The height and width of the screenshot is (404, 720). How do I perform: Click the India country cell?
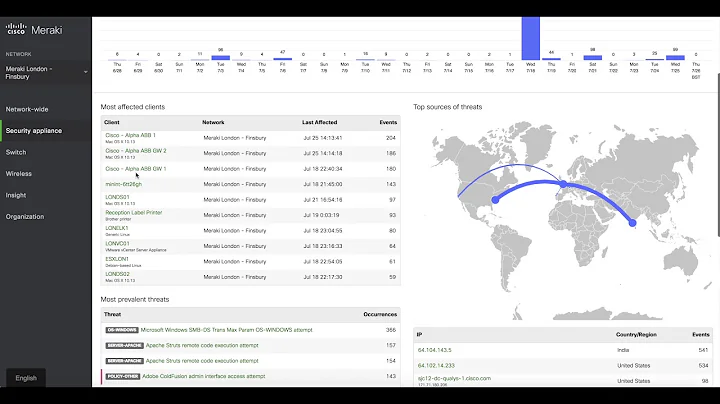tap(623, 350)
